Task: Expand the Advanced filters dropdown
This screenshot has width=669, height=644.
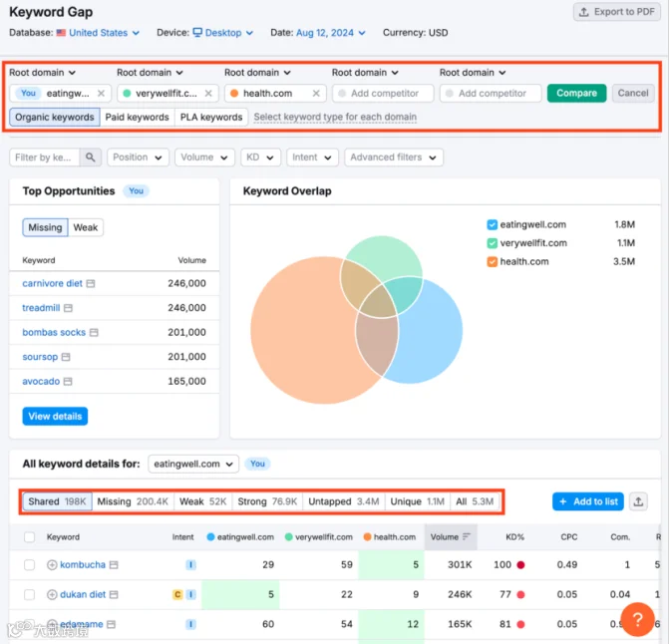Action: [394, 158]
